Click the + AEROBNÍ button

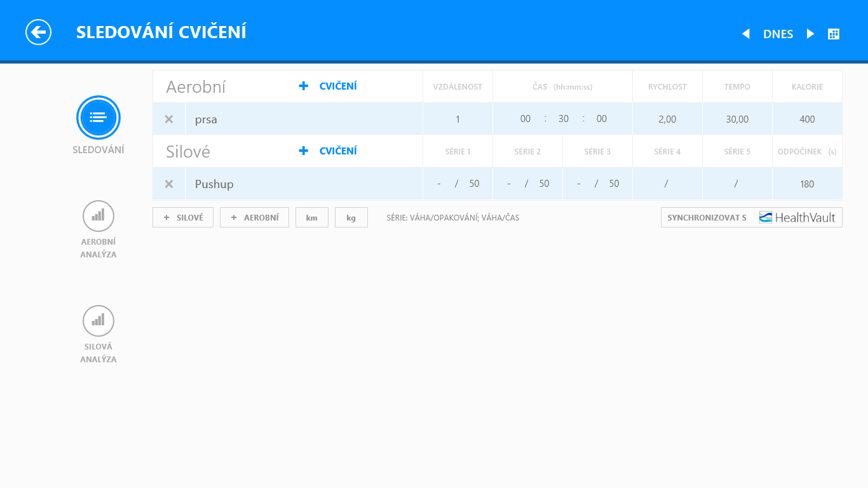tap(254, 217)
